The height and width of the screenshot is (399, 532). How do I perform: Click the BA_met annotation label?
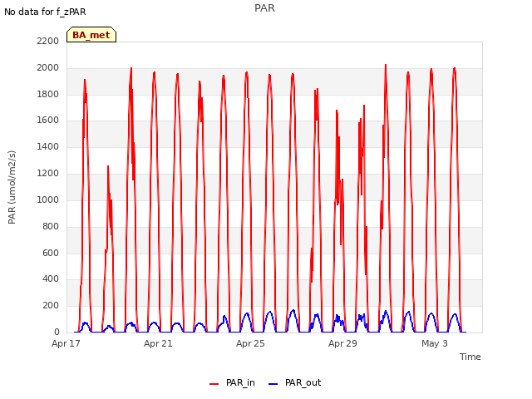tap(91, 35)
